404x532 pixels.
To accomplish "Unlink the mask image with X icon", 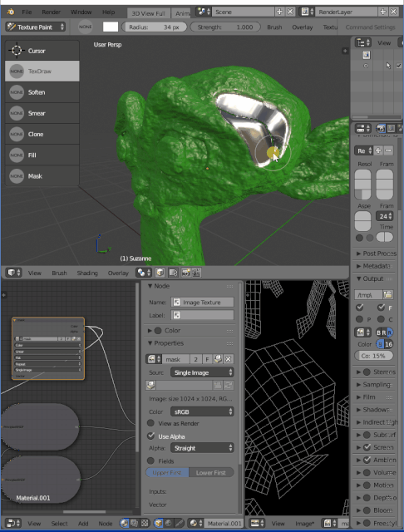I will pyautogui.click(x=229, y=359).
